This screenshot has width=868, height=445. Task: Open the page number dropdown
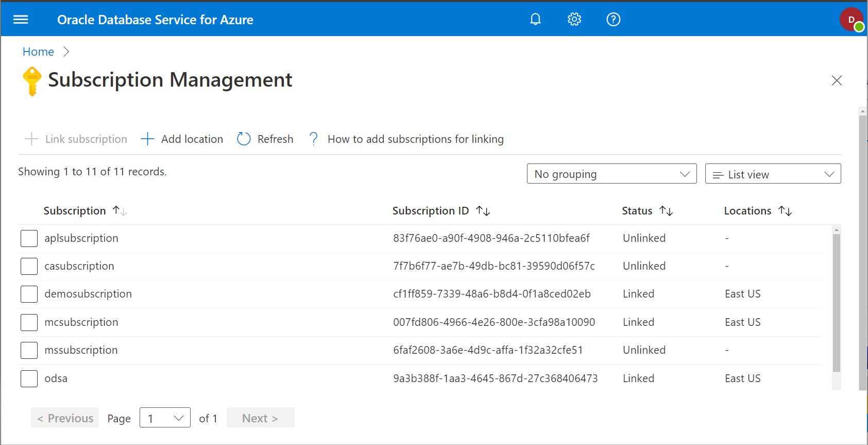point(165,418)
